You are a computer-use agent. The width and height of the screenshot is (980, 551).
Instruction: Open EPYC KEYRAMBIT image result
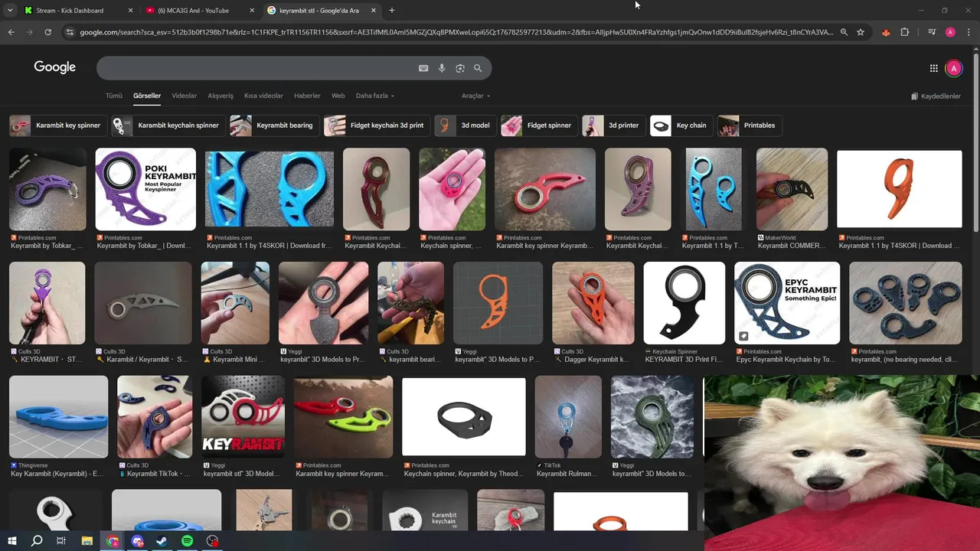(787, 303)
